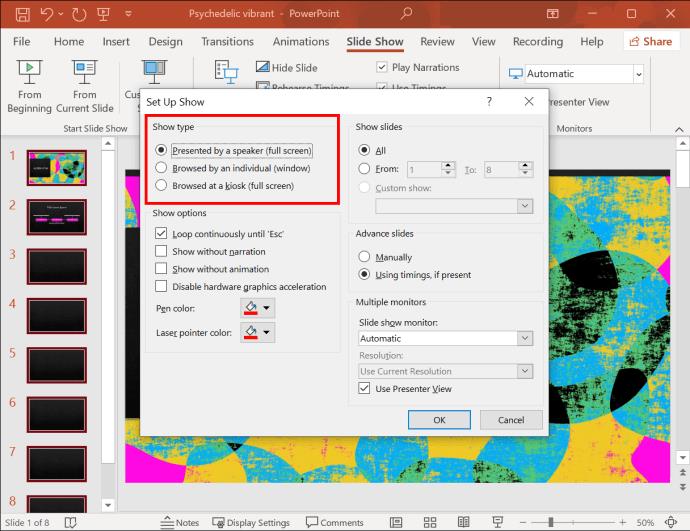690x531 pixels.
Task: Click the search magnifier in title bar
Action: click(406, 13)
